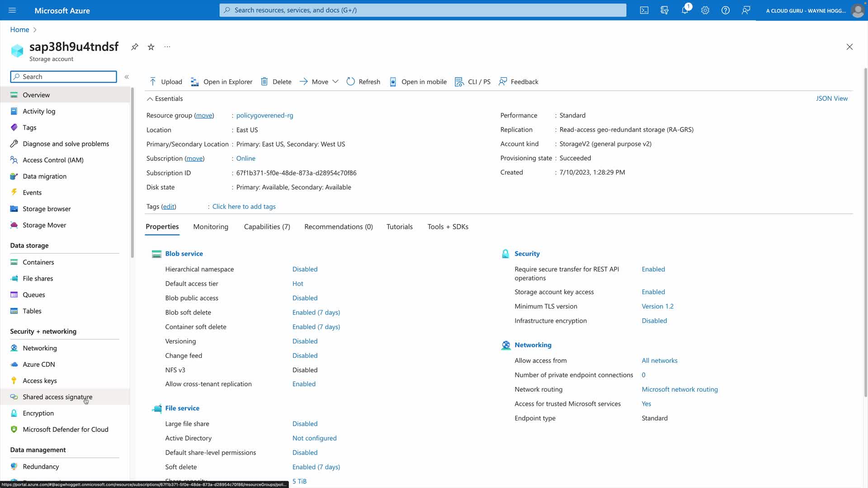Screen dimensions: 868x488
Task: Refresh the storage account overview
Action: (363, 82)
